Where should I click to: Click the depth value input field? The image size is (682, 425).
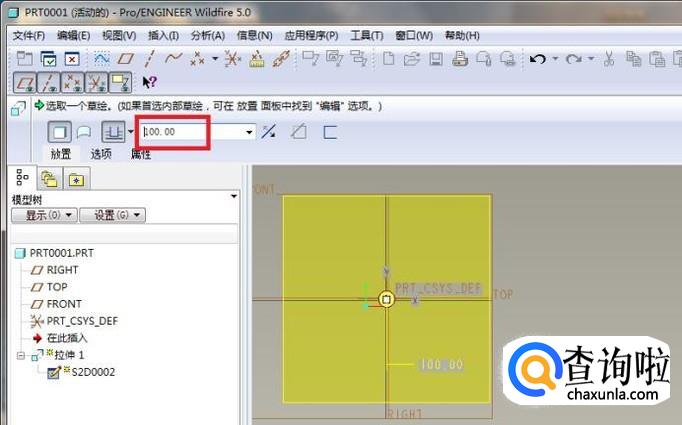(191, 132)
